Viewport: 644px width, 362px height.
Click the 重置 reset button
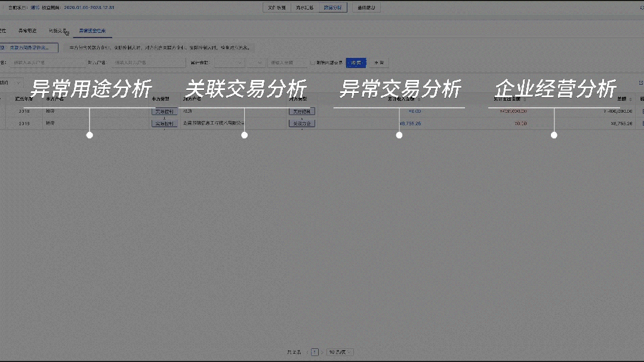pyautogui.click(x=378, y=63)
